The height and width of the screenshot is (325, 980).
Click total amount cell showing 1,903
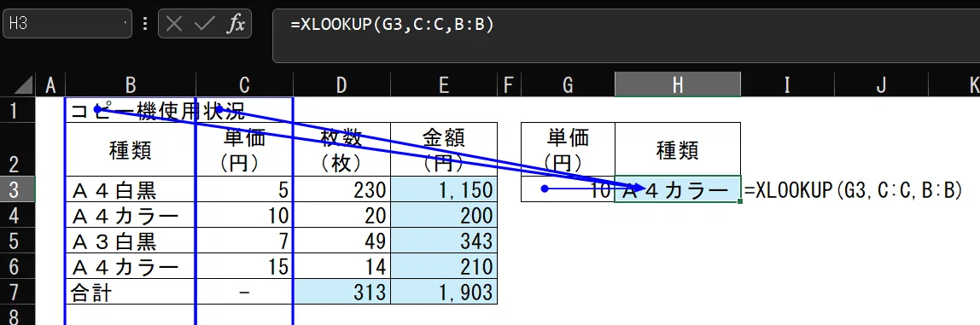444,292
